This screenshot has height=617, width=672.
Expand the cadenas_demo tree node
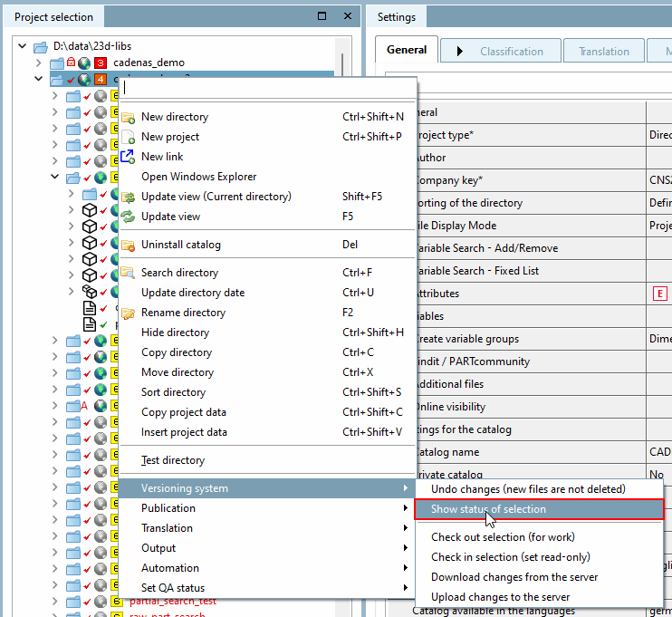click(39, 63)
